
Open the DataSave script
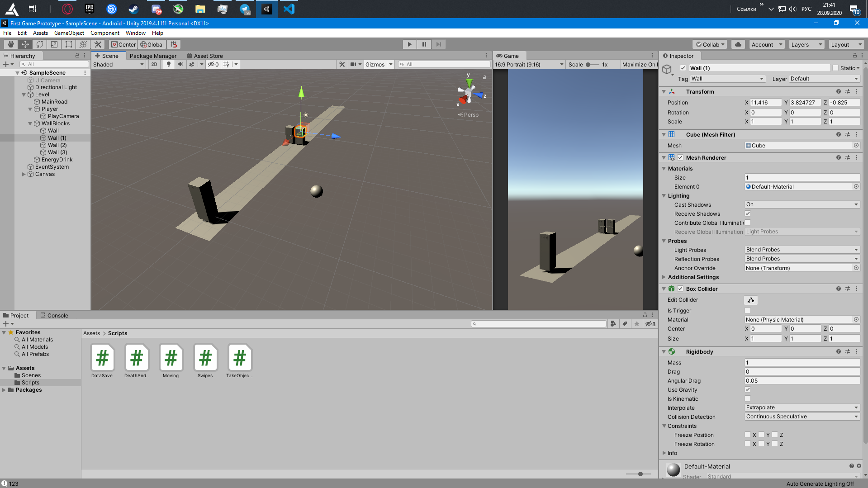tap(102, 361)
